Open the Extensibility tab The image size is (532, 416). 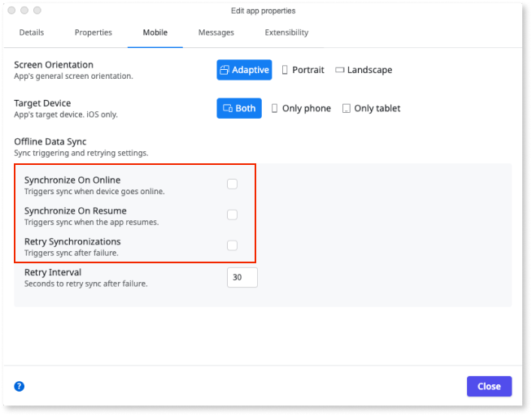[286, 32]
